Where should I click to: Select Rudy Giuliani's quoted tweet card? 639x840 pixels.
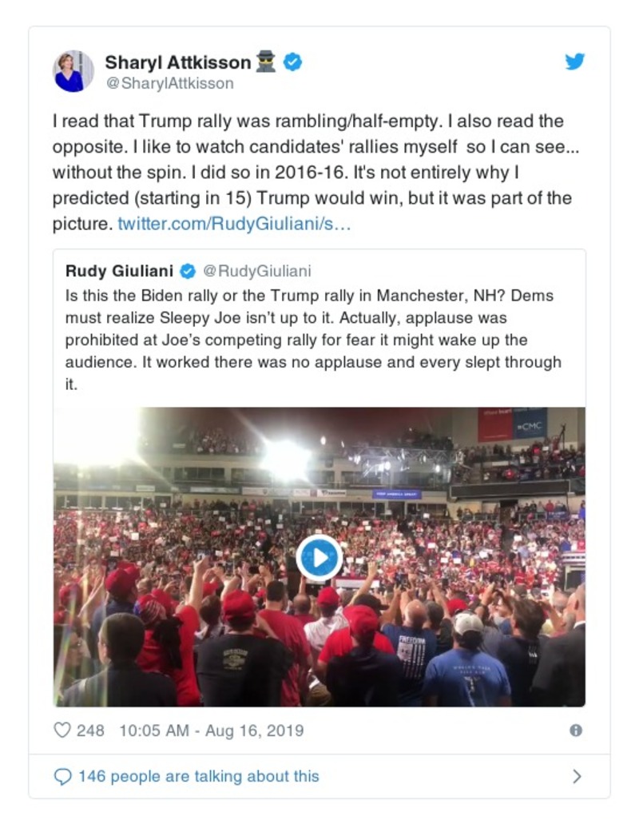tap(319, 336)
